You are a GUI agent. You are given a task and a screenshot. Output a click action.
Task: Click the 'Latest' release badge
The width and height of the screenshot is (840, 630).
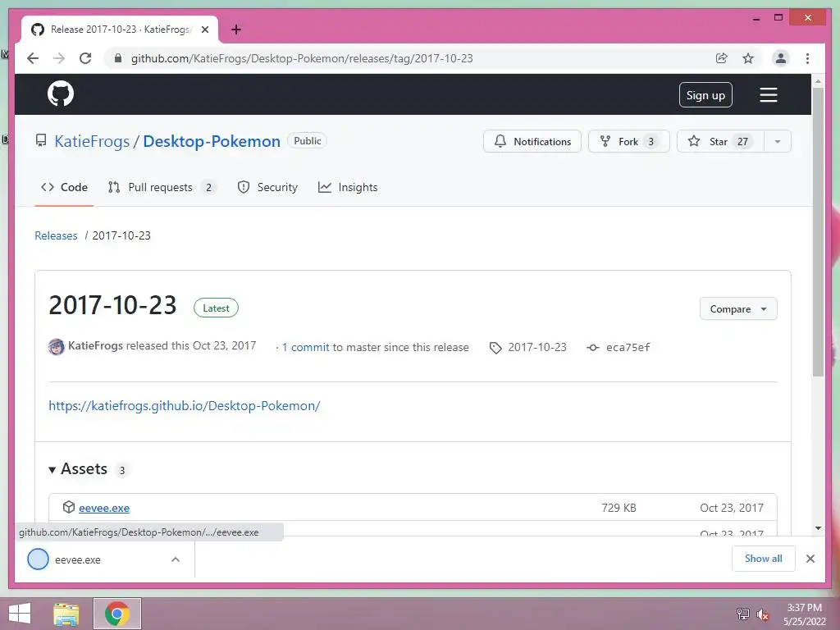click(x=216, y=308)
